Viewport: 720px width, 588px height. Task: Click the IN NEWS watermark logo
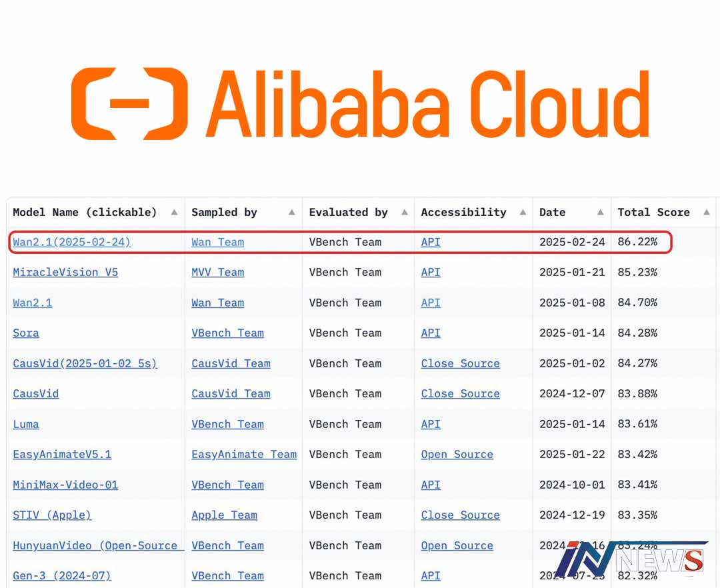[x=631, y=559]
